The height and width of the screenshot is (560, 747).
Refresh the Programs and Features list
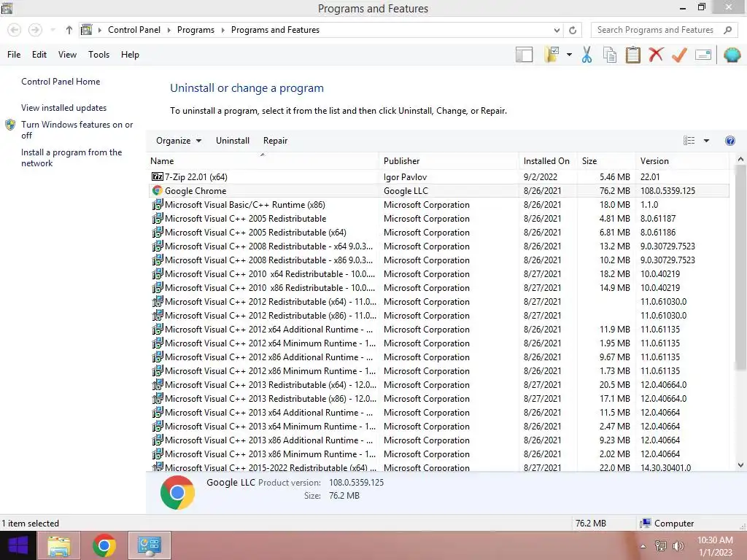[x=573, y=30]
